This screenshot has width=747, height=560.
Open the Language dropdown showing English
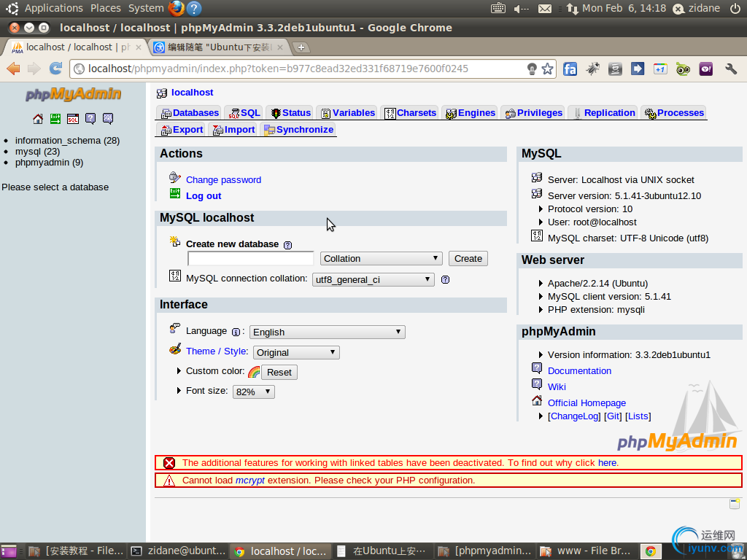[328, 332]
